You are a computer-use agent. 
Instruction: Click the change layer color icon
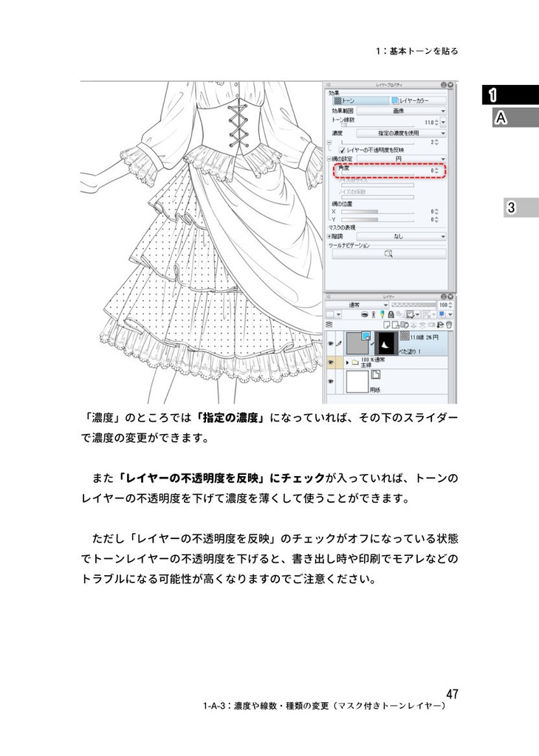(442, 315)
